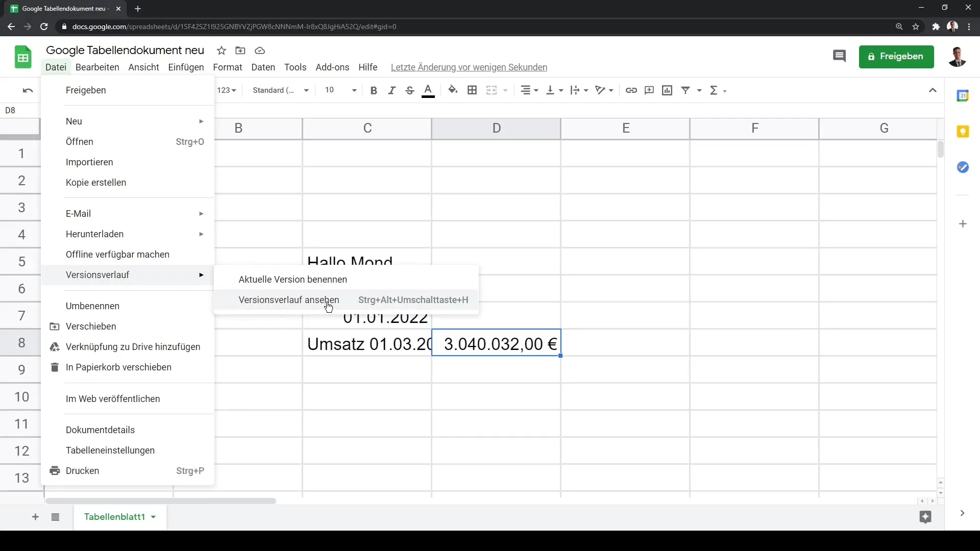Hide the menus with the collapse arrow
This screenshot has width=980, height=551.
(933, 90)
